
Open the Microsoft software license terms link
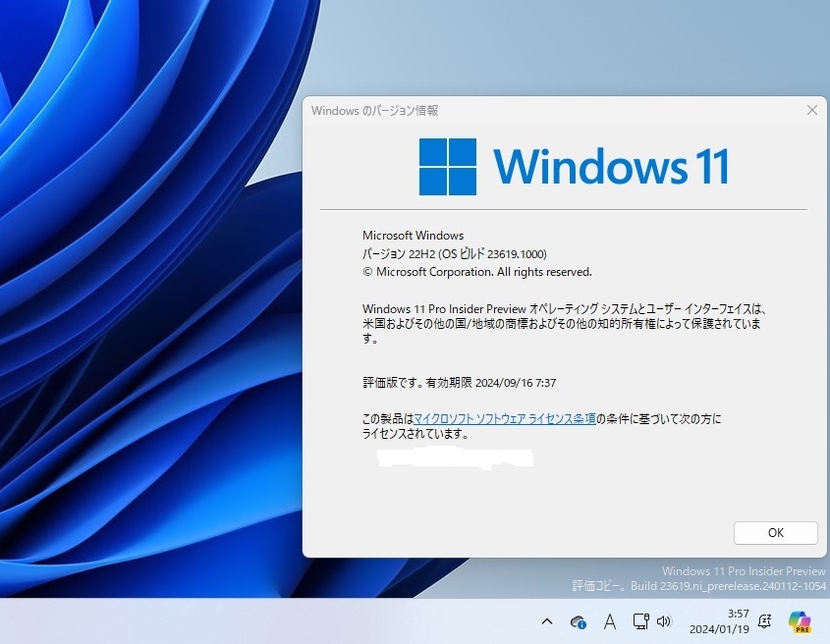click(505, 419)
